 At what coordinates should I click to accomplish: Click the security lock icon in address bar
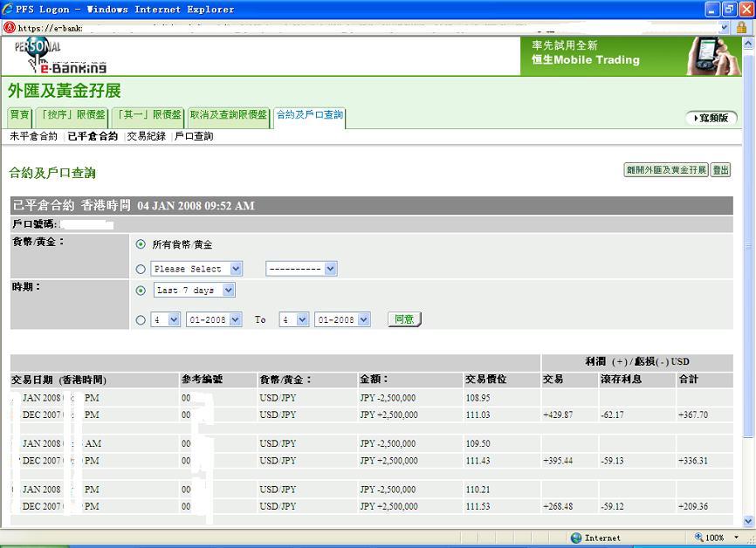(741, 28)
